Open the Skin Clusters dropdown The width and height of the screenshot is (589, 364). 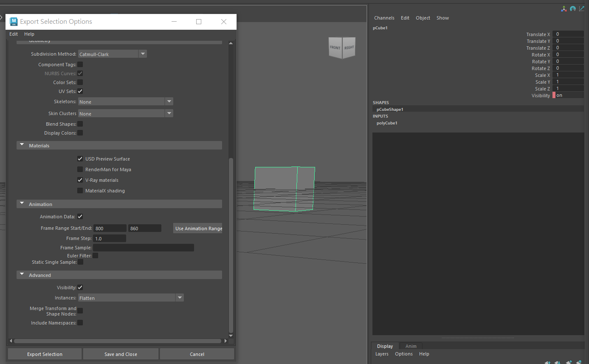(126, 113)
